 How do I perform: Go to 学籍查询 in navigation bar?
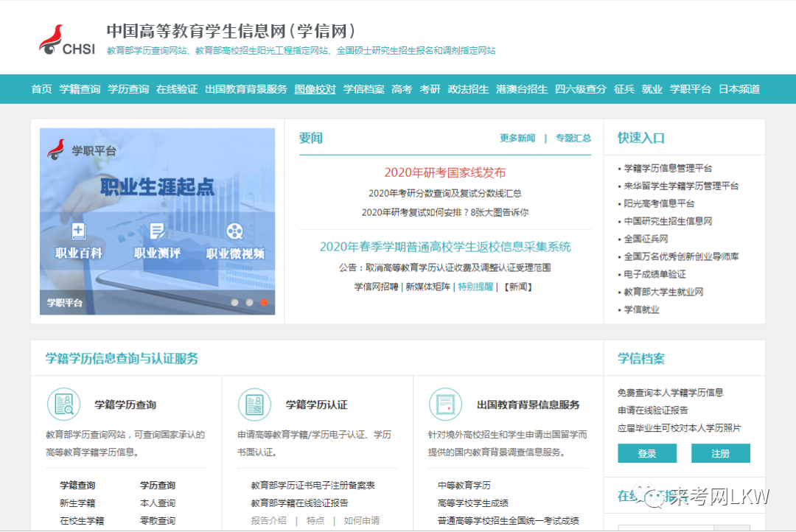(80, 89)
